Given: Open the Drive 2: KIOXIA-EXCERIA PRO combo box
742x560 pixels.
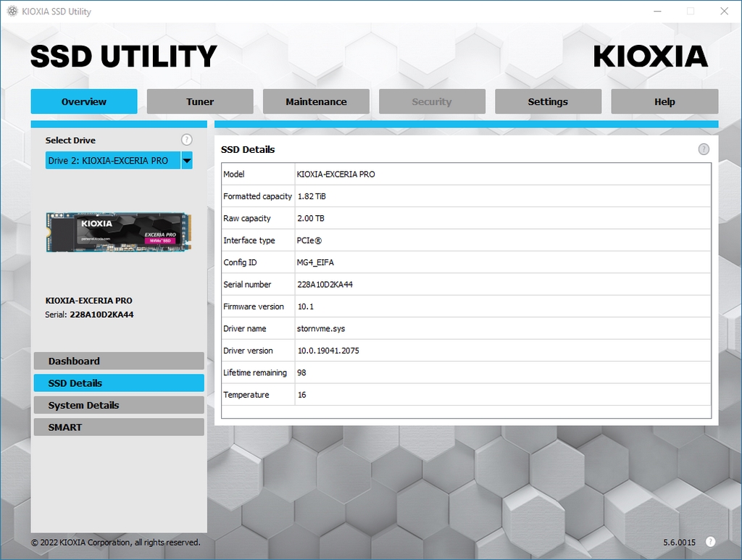Looking at the screenshot, I should tap(119, 160).
